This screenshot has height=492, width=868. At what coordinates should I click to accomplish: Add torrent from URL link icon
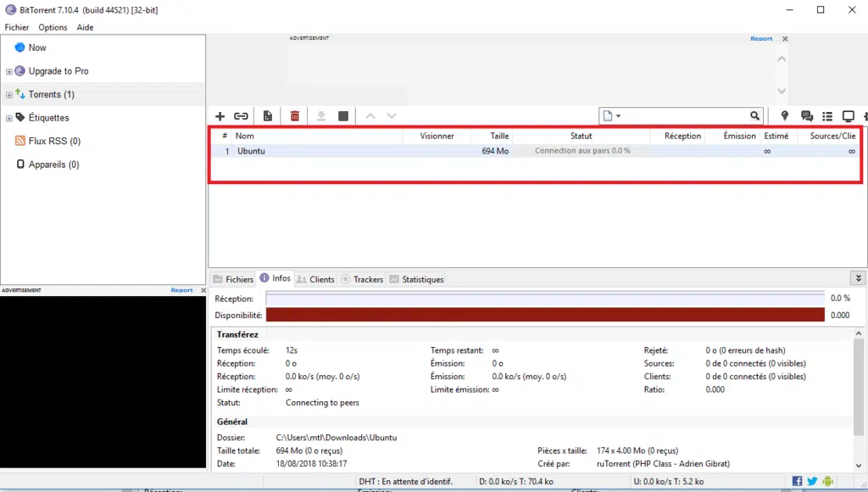(x=241, y=116)
